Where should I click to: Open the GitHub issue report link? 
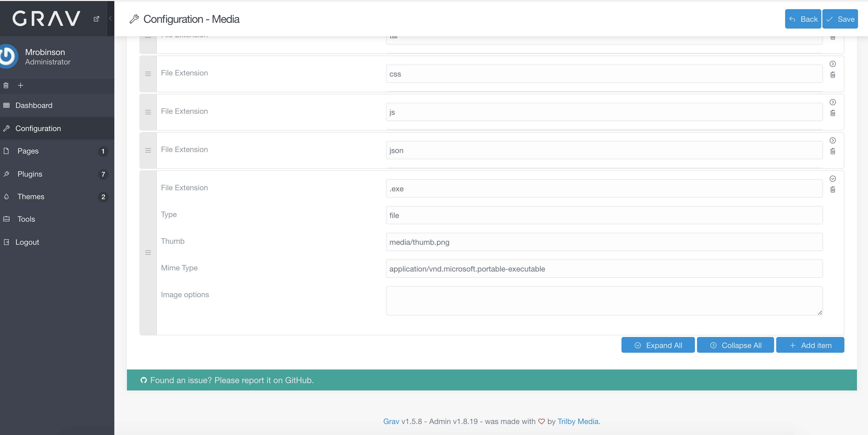tap(232, 380)
